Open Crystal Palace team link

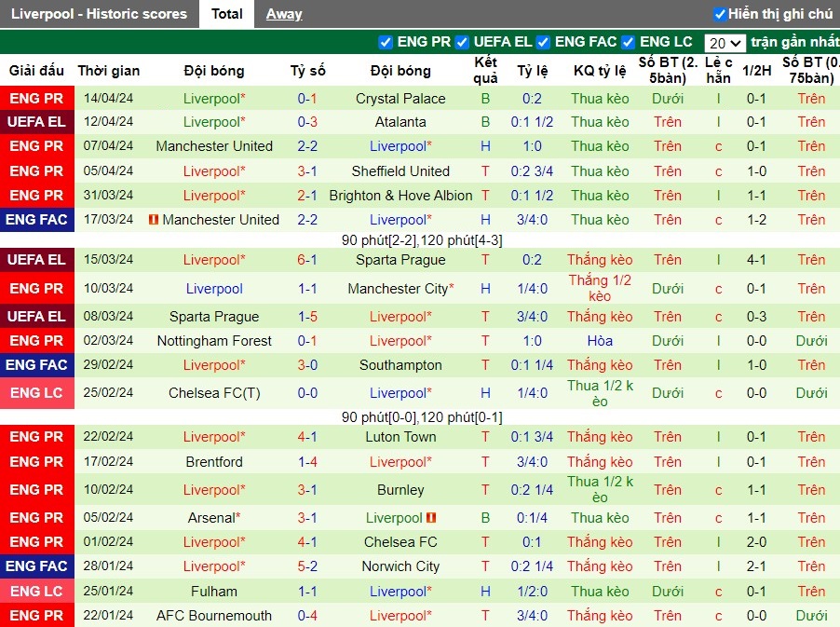[400, 99]
